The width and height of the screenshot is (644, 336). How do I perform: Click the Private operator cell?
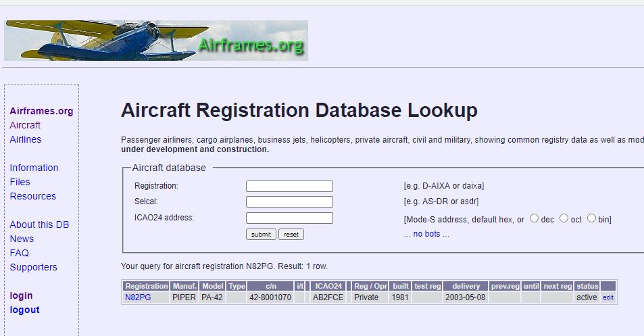point(371,297)
